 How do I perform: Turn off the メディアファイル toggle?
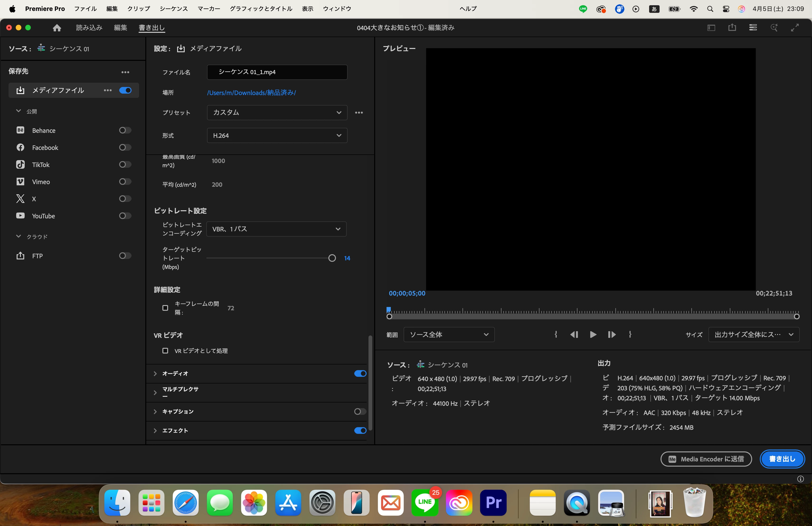click(x=125, y=91)
